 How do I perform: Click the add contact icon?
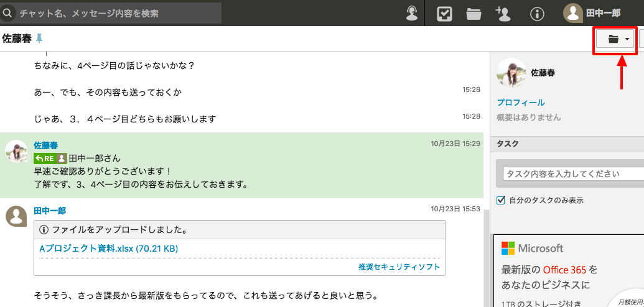(x=503, y=14)
